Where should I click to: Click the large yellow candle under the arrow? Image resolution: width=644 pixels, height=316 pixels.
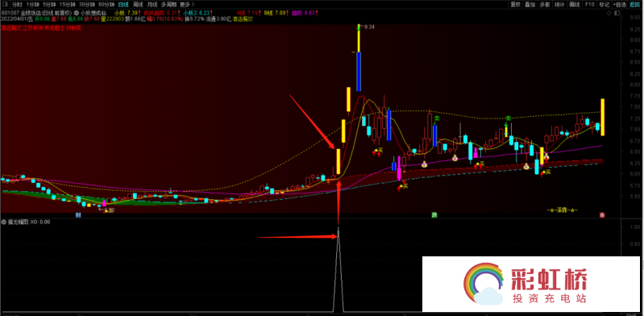point(338,161)
